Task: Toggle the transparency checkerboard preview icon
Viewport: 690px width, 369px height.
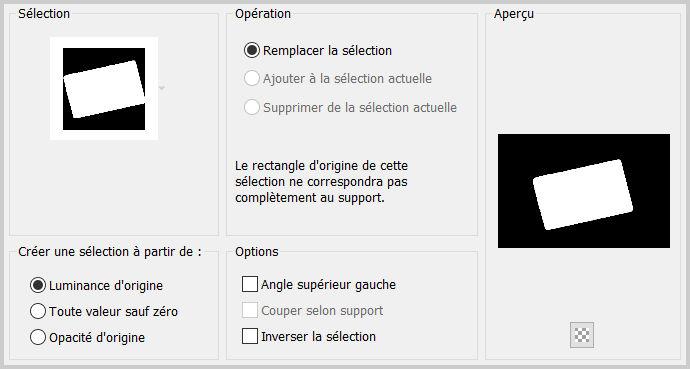Action: pyautogui.click(x=582, y=335)
